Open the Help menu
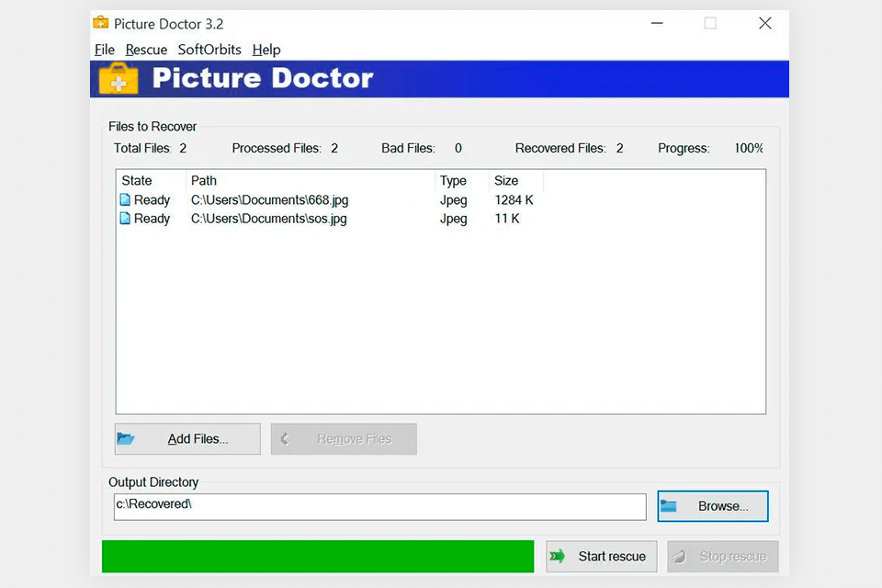 [x=266, y=50]
